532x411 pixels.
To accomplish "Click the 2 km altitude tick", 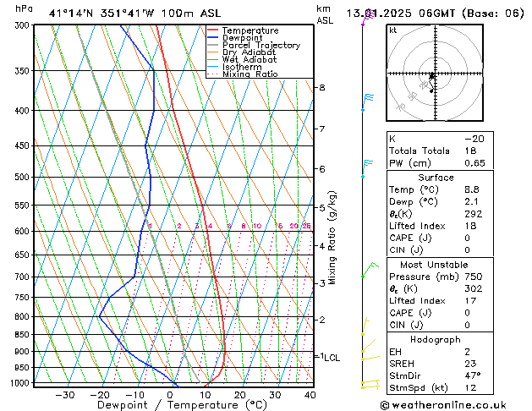I will pyautogui.click(x=322, y=320).
